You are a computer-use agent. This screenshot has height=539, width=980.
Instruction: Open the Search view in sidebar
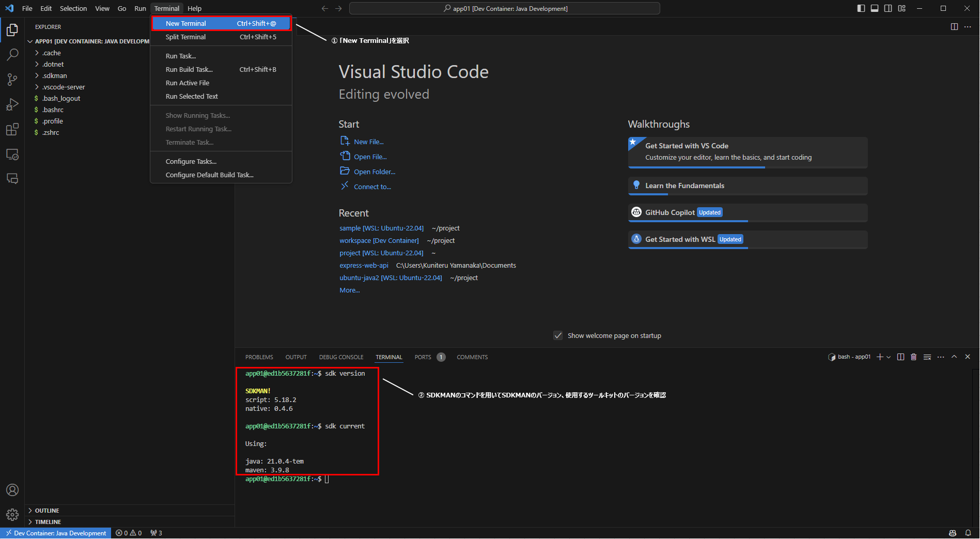(12, 54)
